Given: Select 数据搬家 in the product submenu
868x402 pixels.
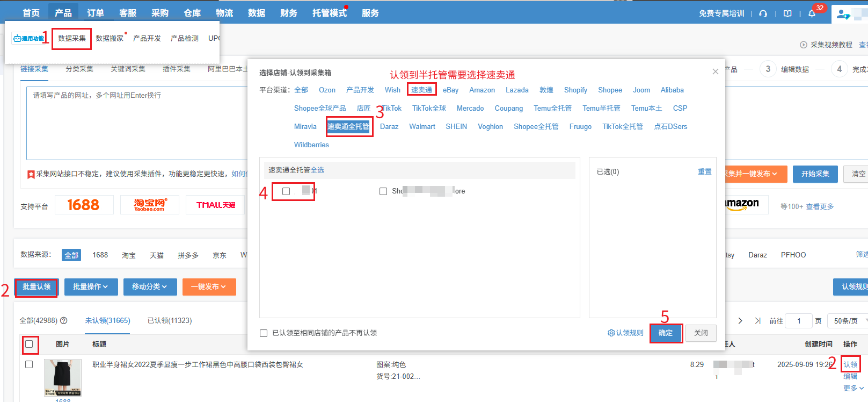Looking at the screenshot, I should tap(110, 39).
